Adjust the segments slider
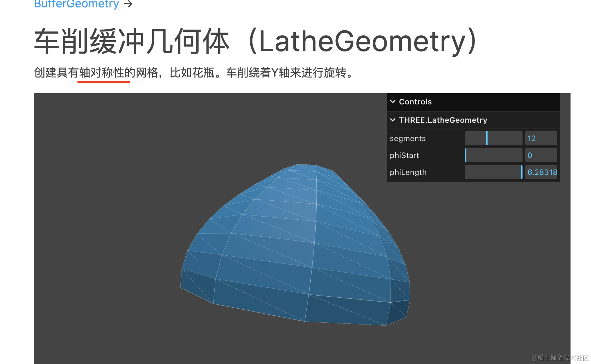The width and height of the screenshot is (591, 364). tap(494, 138)
